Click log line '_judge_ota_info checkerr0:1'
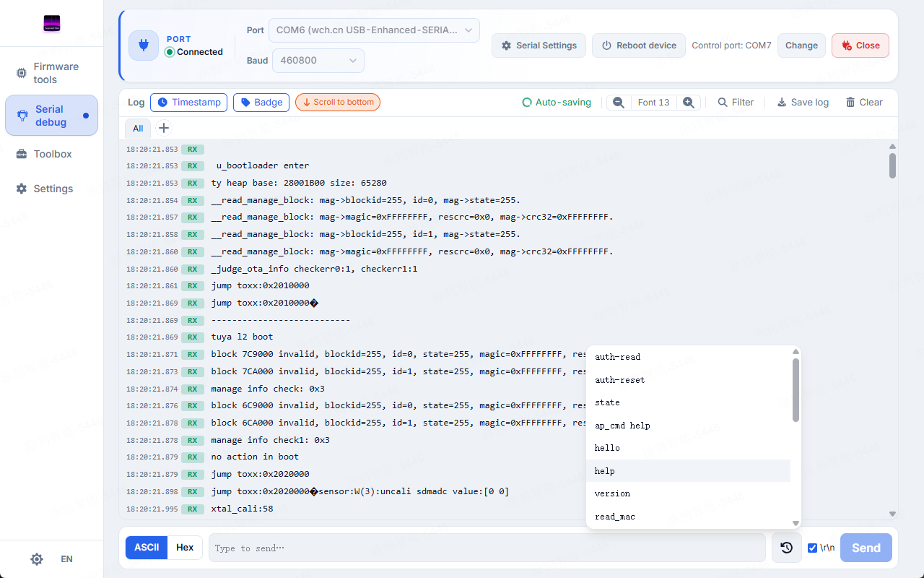Image resolution: width=924 pixels, height=578 pixels. click(314, 269)
